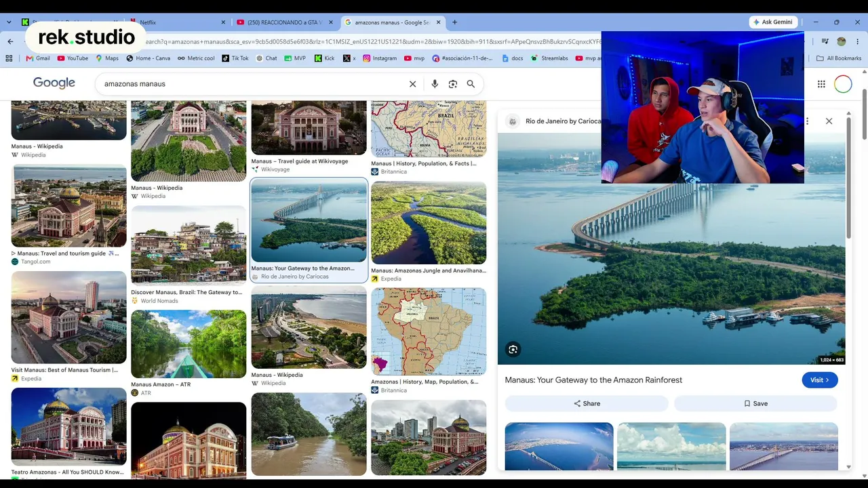Open the MVP bookmark with green icon
868x488 pixels.
pyautogui.click(x=295, y=58)
